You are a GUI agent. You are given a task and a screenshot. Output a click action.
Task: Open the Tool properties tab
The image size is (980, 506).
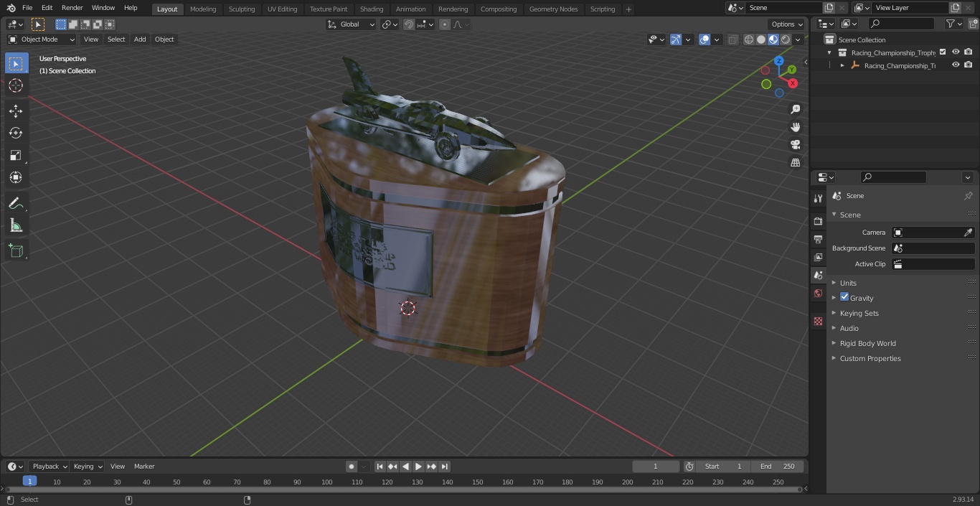(x=818, y=198)
